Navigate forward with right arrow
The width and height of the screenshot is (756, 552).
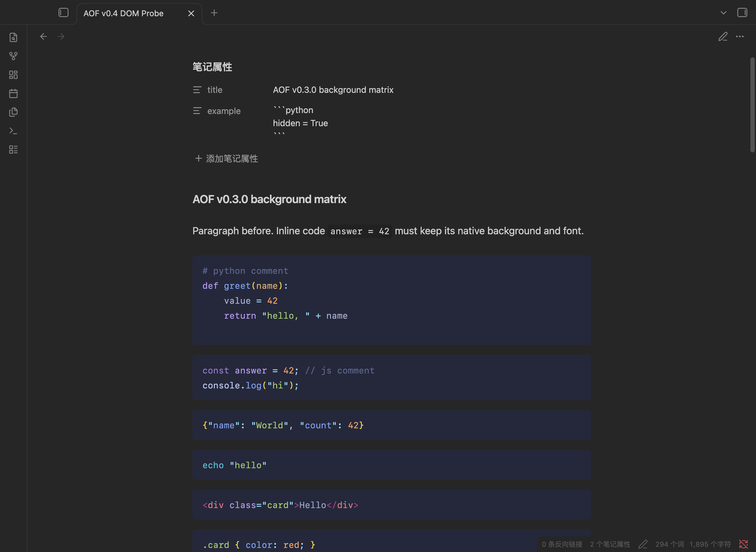pyautogui.click(x=61, y=36)
